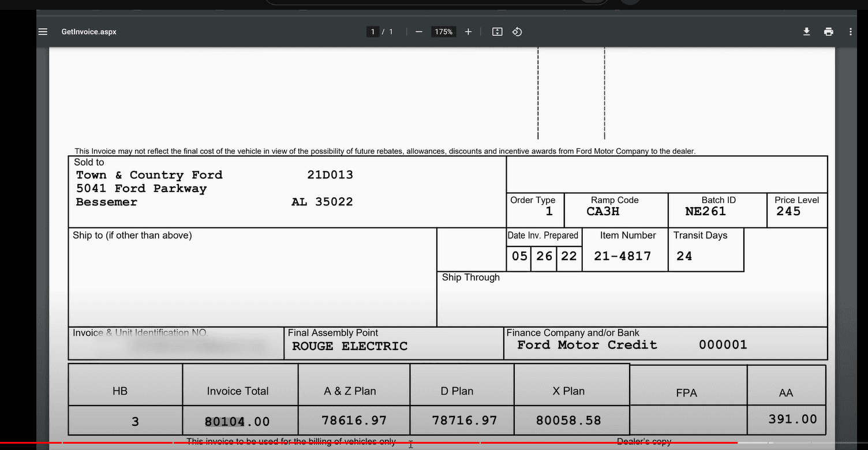868x450 pixels.
Task: Click the X Plan value 80058.58
Action: (568, 421)
